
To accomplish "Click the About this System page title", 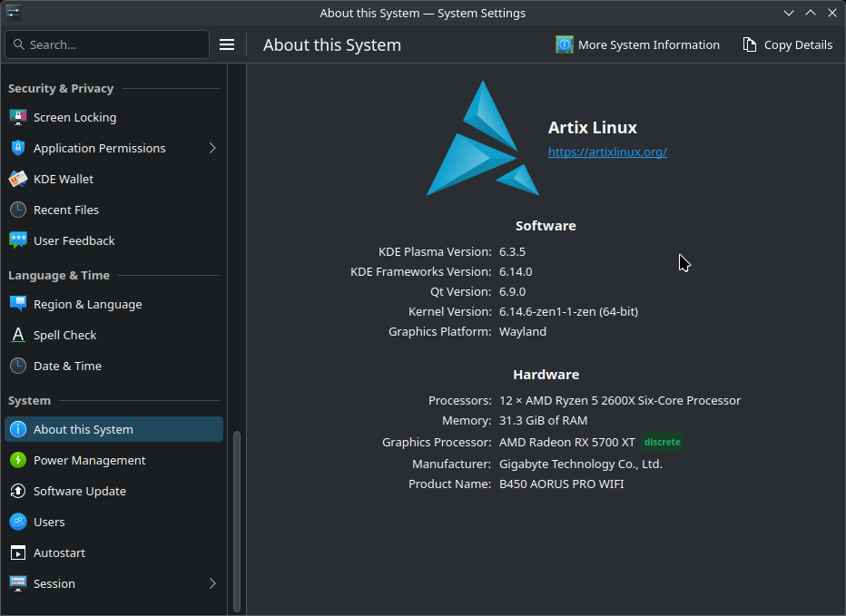I will (x=332, y=44).
